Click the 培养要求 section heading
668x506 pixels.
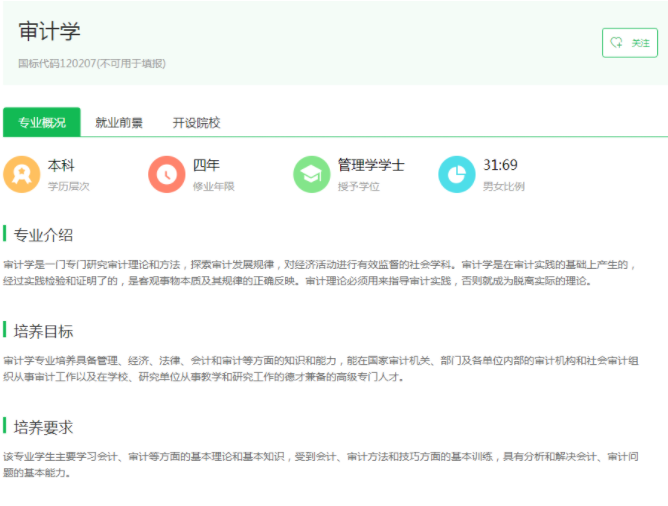point(44,427)
